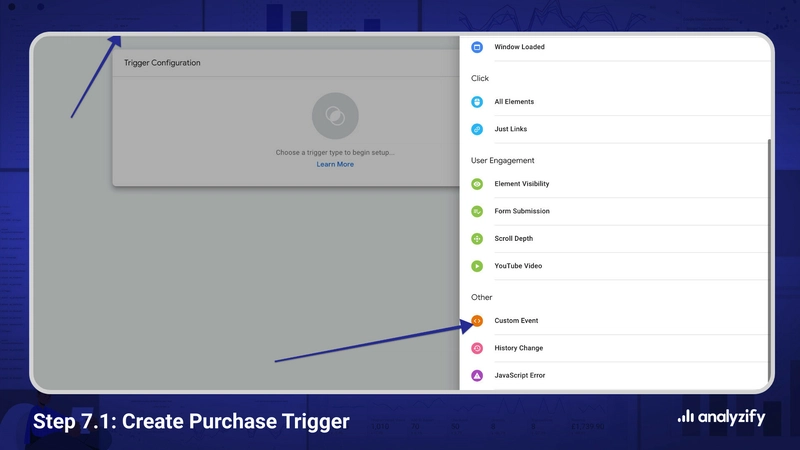Pick the YouTube Video trigger option text
The height and width of the screenshot is (450, 800).
(518, 266)
